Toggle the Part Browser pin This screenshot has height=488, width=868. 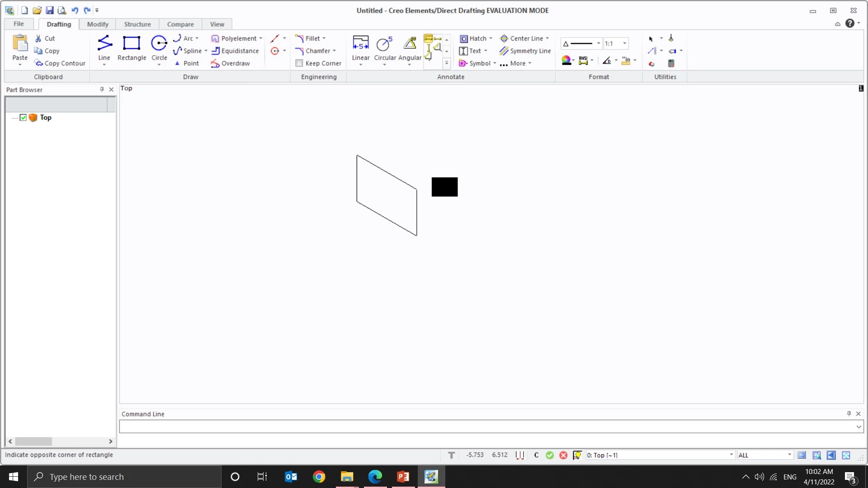(102, 89)
